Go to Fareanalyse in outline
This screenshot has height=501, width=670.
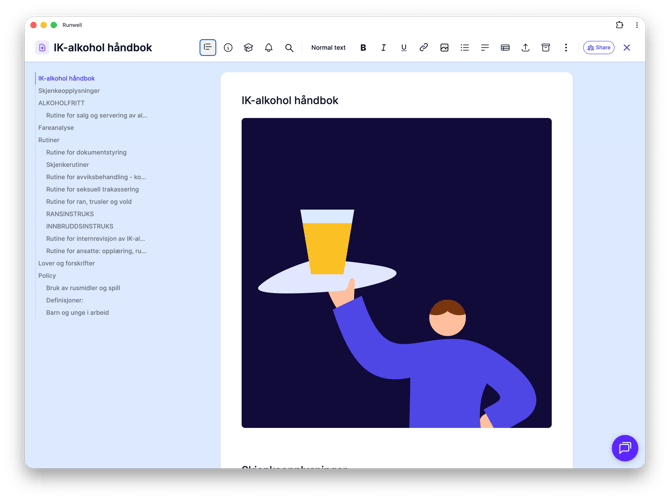[x=56, y=128]
